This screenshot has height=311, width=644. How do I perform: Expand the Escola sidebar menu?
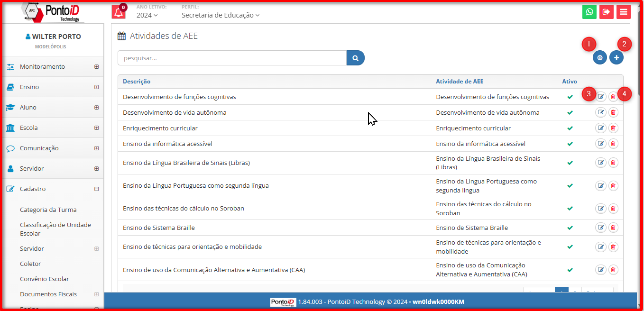tap(53, 128)
